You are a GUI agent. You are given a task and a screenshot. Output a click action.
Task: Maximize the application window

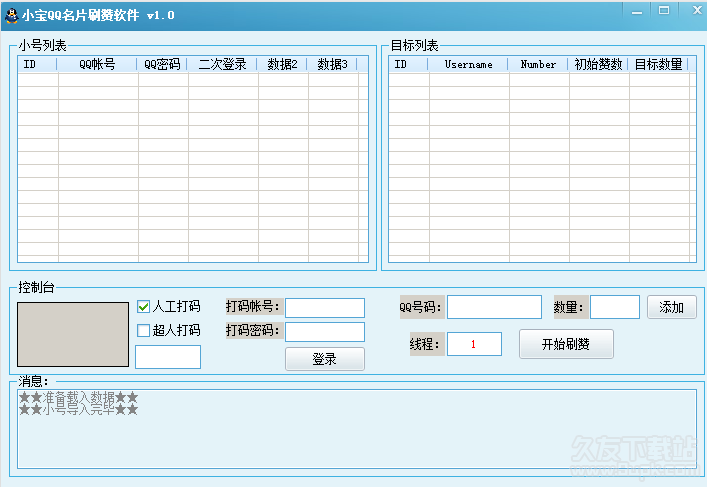664,11
